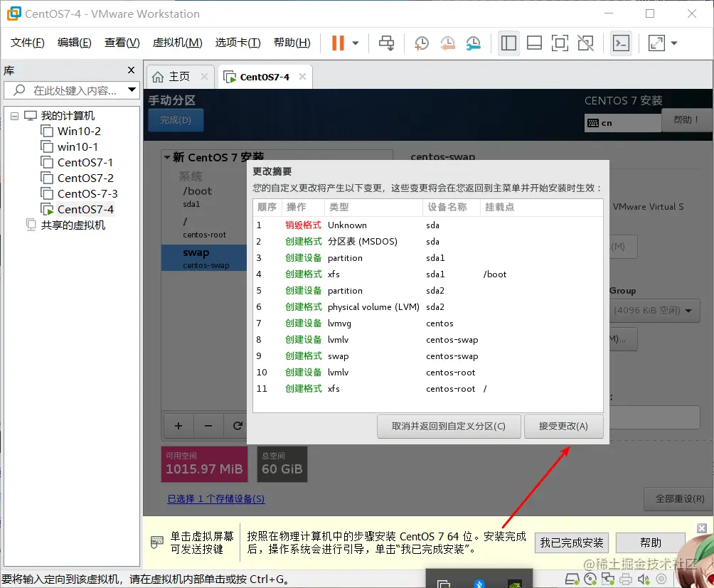Image resolution: width=714 pixels, height=588 pixels.
Task: Select CentOS7-1 in the library
Action: coord(85,163)
